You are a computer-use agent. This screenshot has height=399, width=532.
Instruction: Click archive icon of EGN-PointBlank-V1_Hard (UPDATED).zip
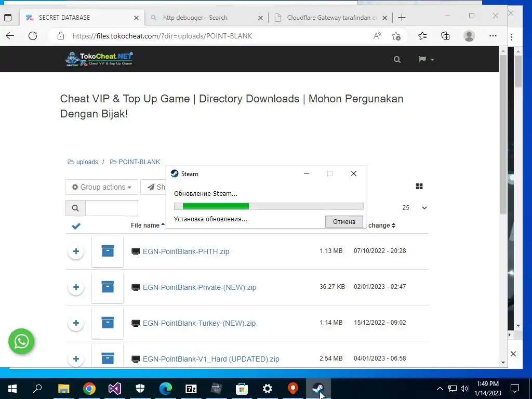click(x=108, y=358)
